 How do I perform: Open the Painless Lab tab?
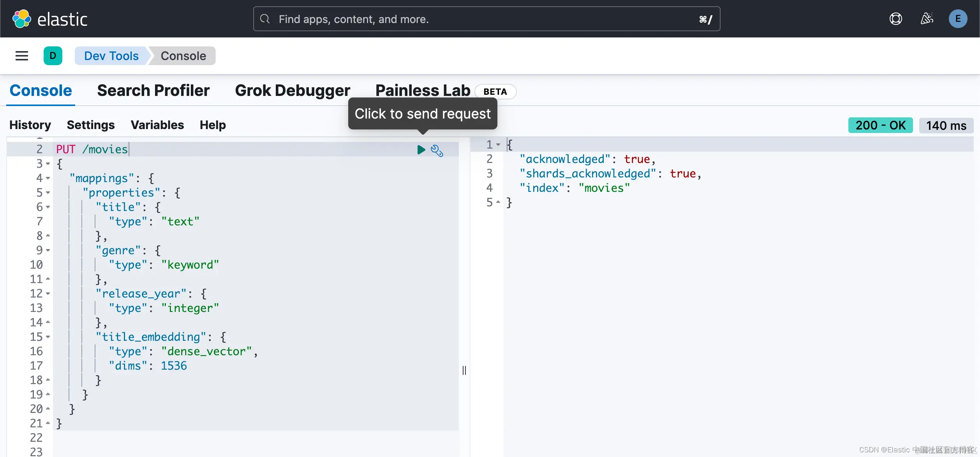click(423, 90)
